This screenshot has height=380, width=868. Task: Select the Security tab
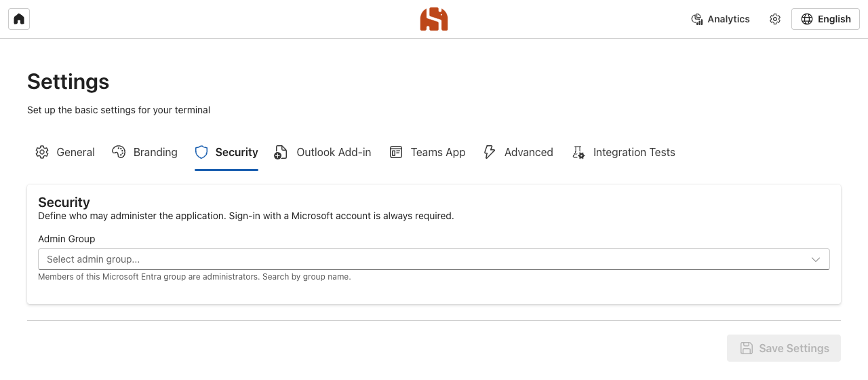pos(226,152)
